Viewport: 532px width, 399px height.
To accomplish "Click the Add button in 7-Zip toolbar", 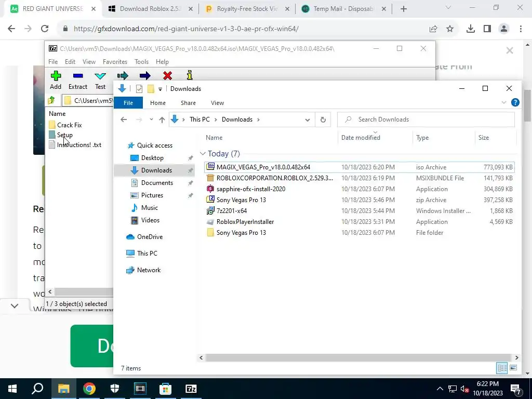I will tap(56, 80).
